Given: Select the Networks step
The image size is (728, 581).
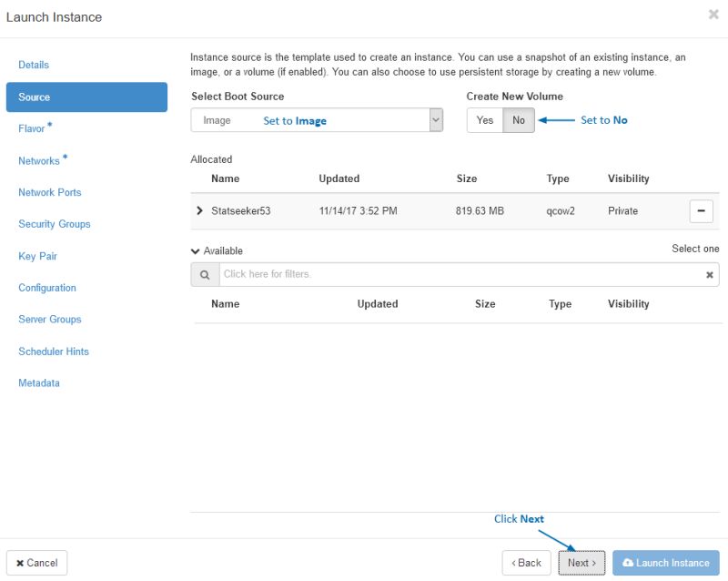Looking at the screenshot, I should 39,160.
